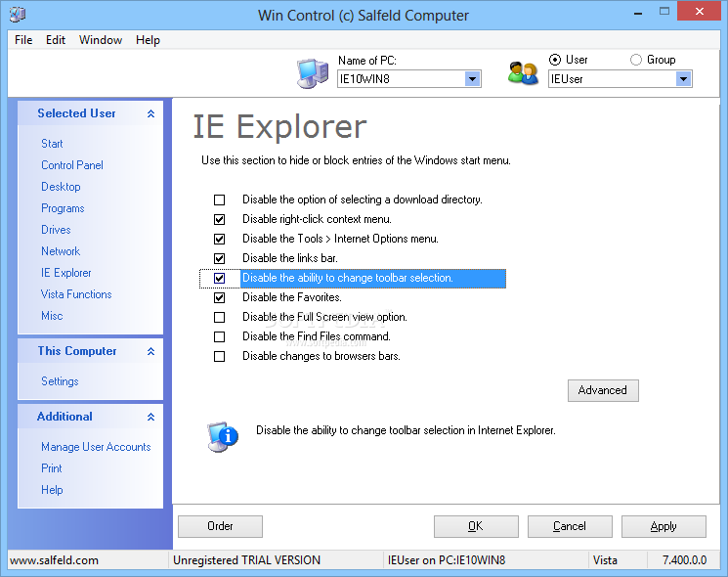The width and height of the screenshot is (728, 577).
Task: Collapse the Selected User panel chevron
Action: pos(150,113)
